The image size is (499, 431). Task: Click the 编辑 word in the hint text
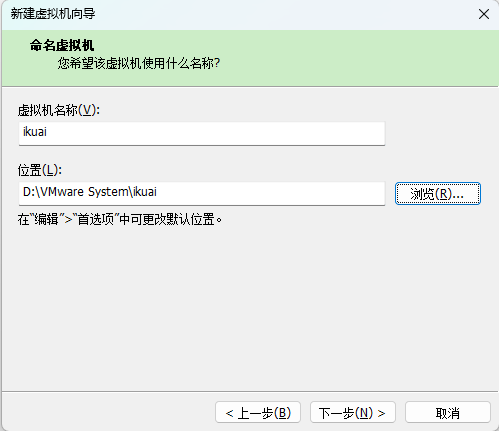pyautogui.click(x=47, y=219)
